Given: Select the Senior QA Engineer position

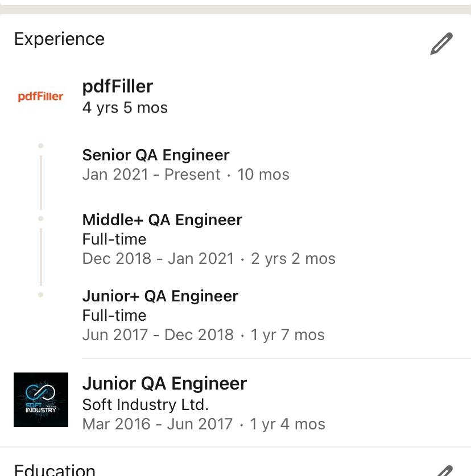Looking at the screenshot, I should (156, 155).
